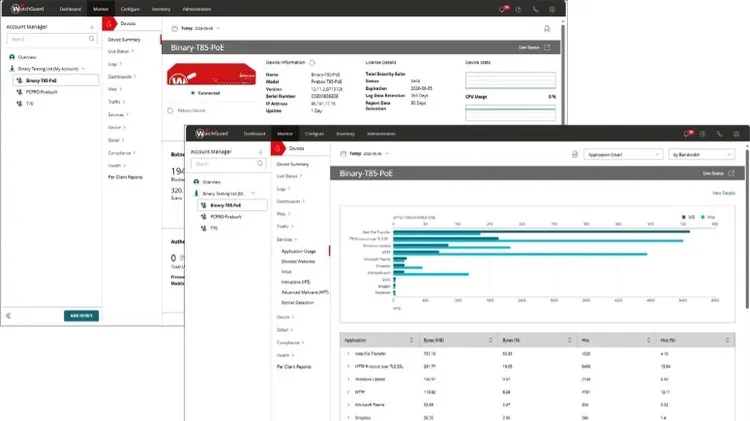Viewport: 750px width, 421px height.
Task: Open the by Bandwidth dropdown in the front window
Action: (x=701, y=155)
